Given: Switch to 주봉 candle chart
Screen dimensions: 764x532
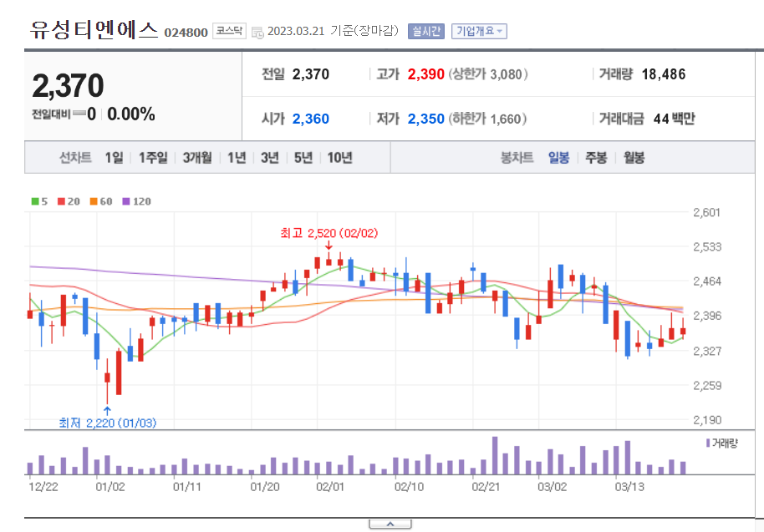Looking at the screenshot, I should coord(596,158).
